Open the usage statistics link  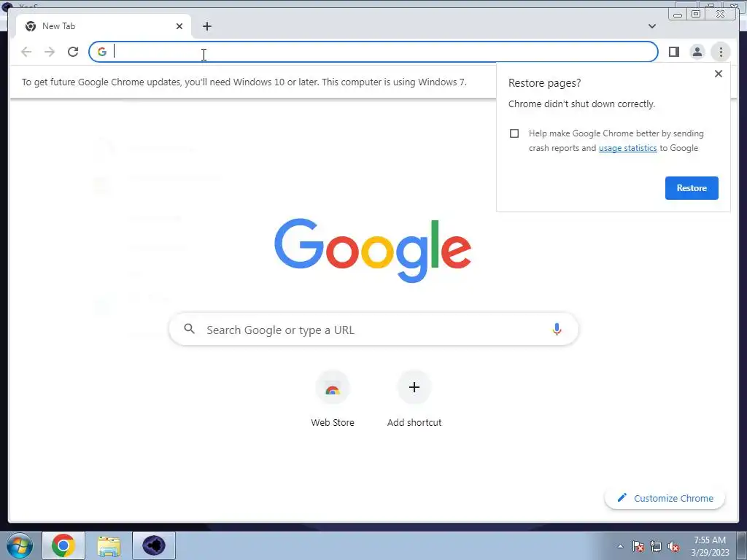(627, 148)
